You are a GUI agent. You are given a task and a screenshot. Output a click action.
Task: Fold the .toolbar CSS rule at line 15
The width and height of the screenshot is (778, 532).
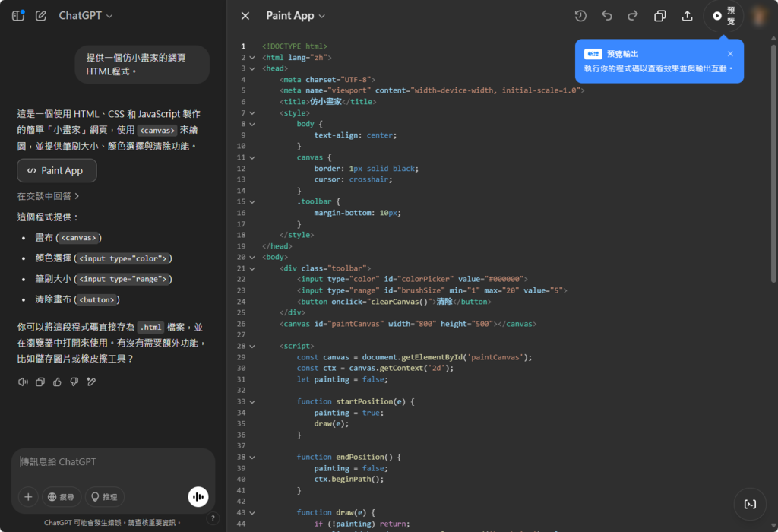(x=252, y=201)
